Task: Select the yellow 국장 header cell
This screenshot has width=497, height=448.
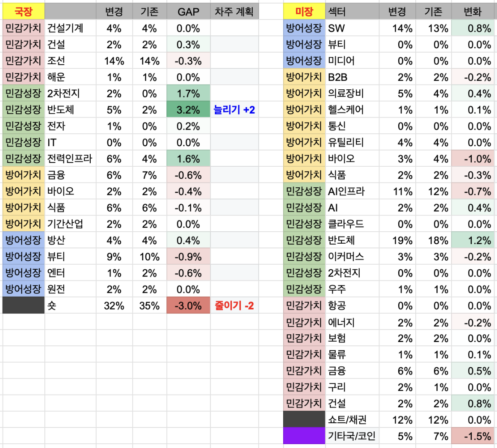Action: point(24,12)
